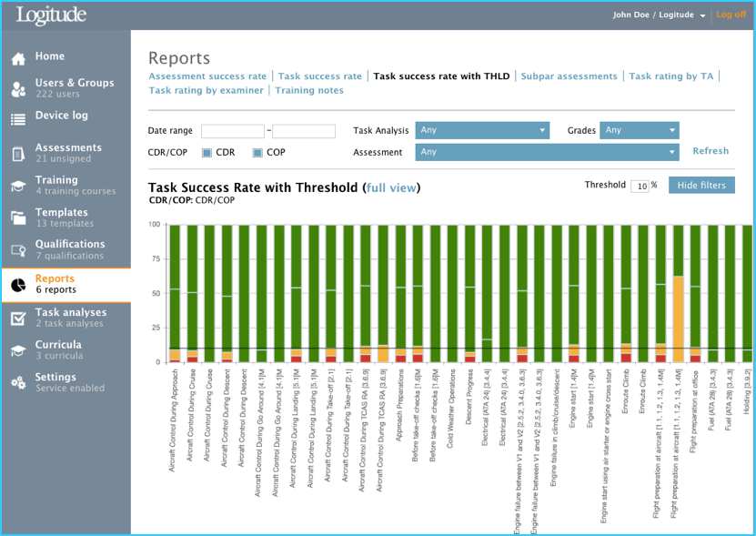Select Task success rate with THLD tab
This screenshot has height=536, width=756.
(441, 76)
